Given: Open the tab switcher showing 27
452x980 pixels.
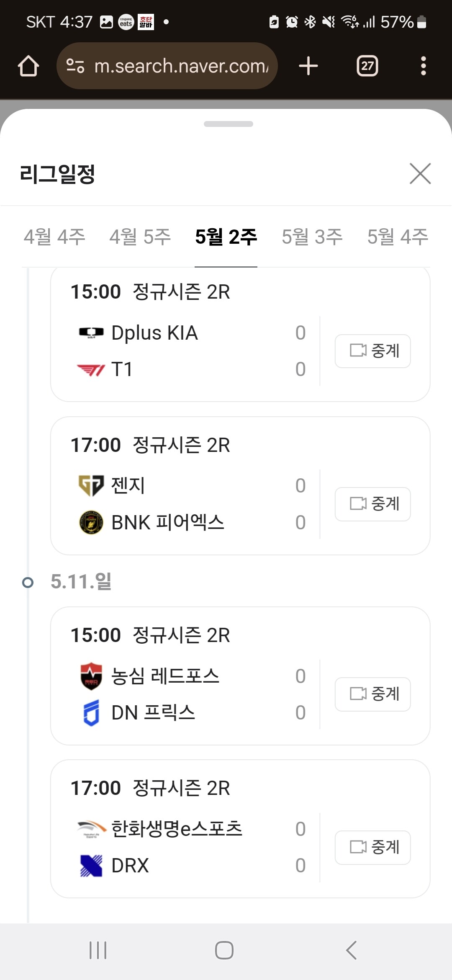Looking at the screenshot, I should click(367, 66).
